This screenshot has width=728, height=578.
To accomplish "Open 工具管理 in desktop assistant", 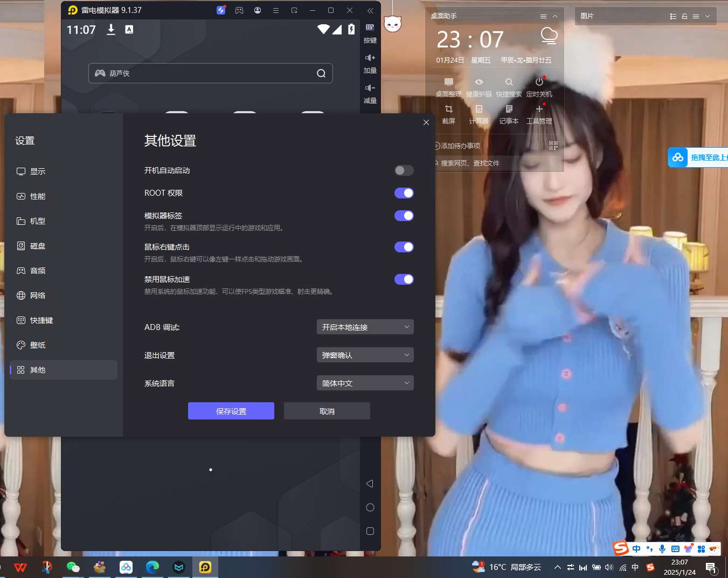I will tap(539, 115).
